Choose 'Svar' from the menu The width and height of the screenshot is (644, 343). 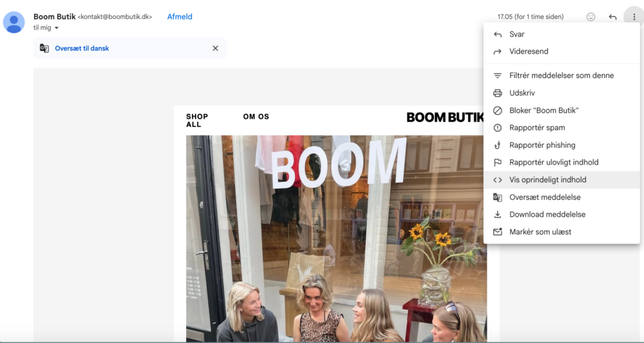(x=562, y=34)
